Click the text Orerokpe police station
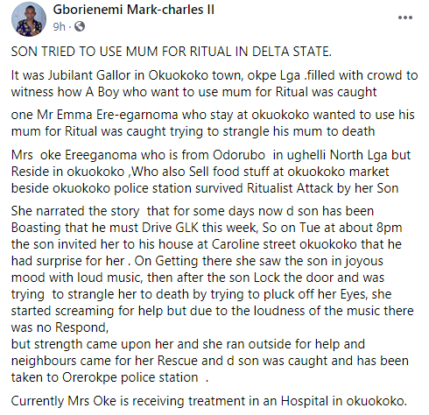The width and height of the screenshot is (429, 415). click(130, 377)
